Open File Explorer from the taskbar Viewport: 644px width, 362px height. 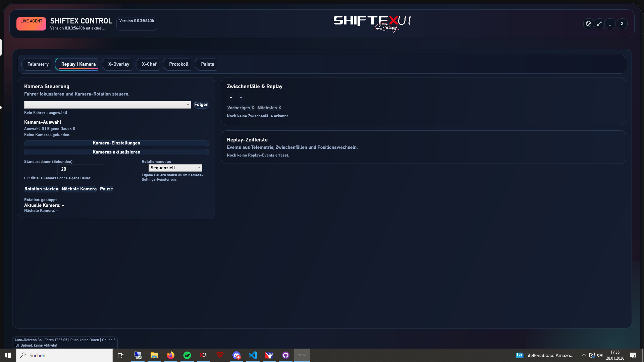point(154,355)
